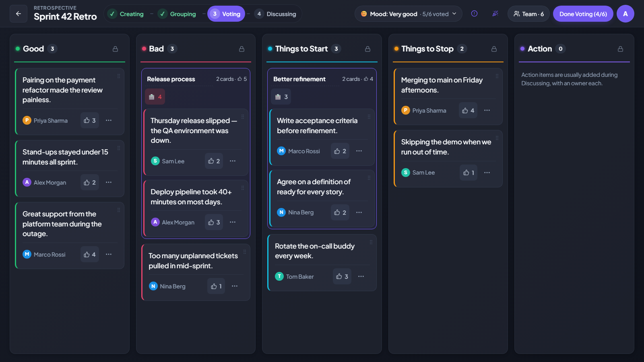Click the Sprint 42 Retro title

click(x=65, y=16)
